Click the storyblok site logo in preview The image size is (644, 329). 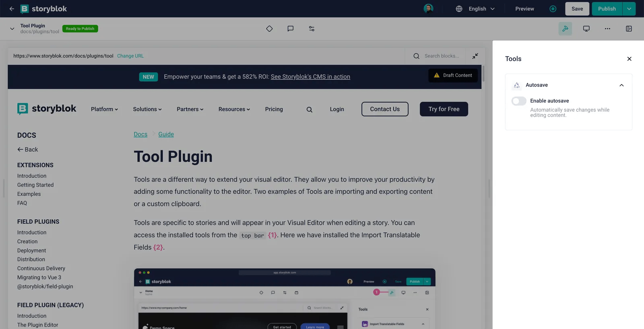(x=47, y=109)
